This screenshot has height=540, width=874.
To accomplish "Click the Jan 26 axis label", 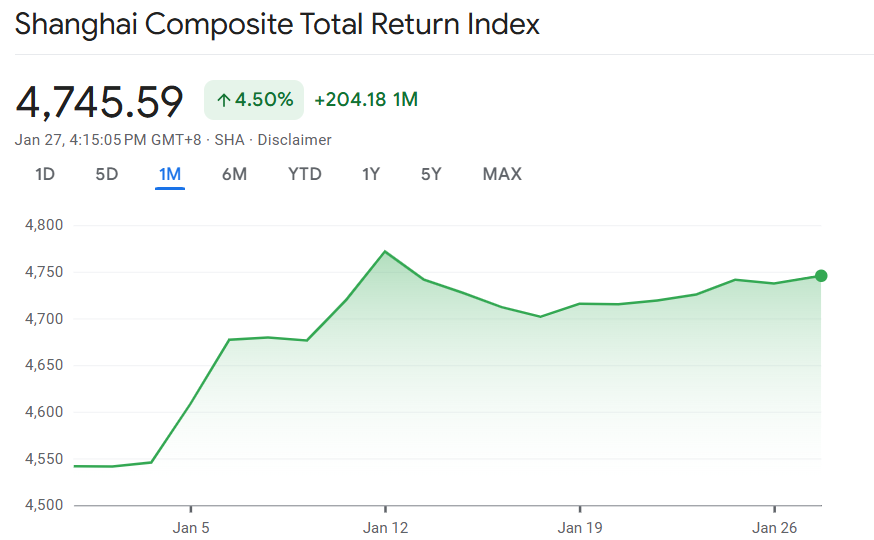I will tap(775, 526).
